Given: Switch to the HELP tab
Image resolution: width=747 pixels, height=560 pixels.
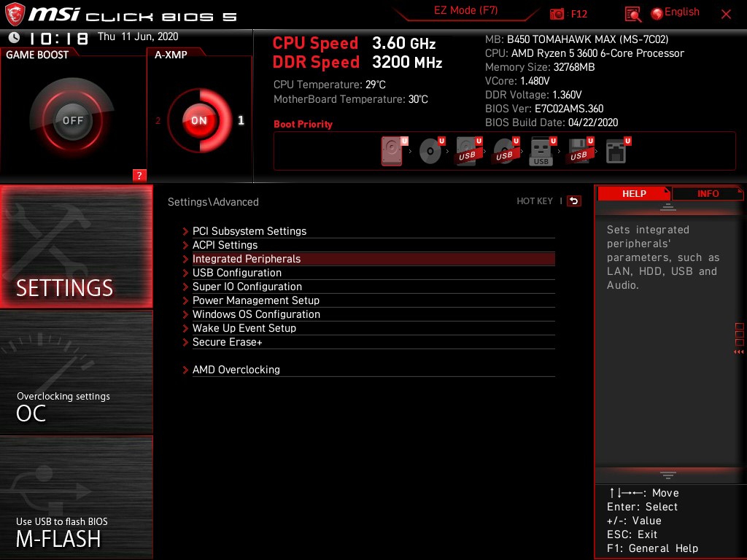Looking at the screenshot, I should click(634, 193).
